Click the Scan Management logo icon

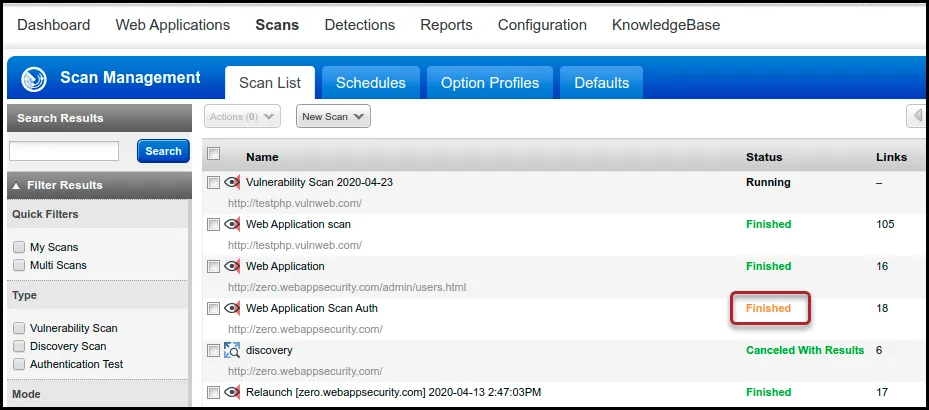pos(34,79)
